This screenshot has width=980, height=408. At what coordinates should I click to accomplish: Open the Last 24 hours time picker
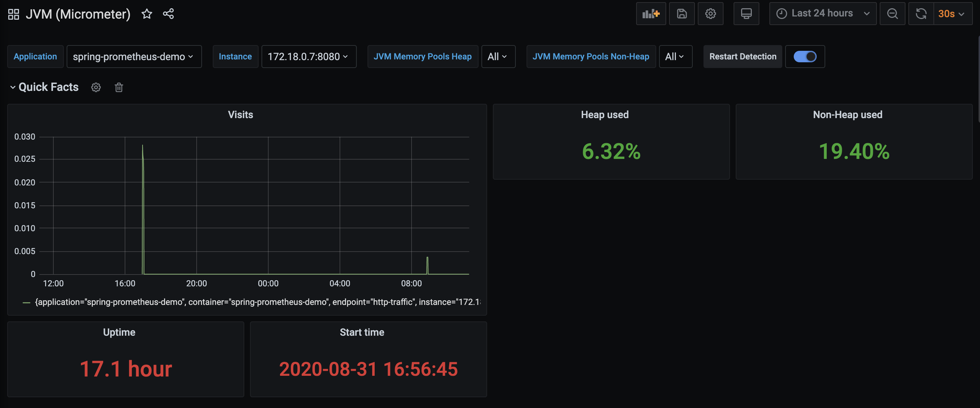[822, 14]
